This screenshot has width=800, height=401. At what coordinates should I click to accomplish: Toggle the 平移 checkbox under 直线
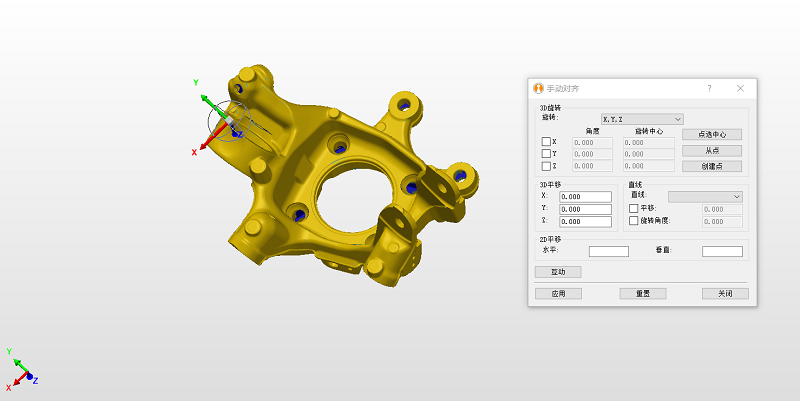633,208
